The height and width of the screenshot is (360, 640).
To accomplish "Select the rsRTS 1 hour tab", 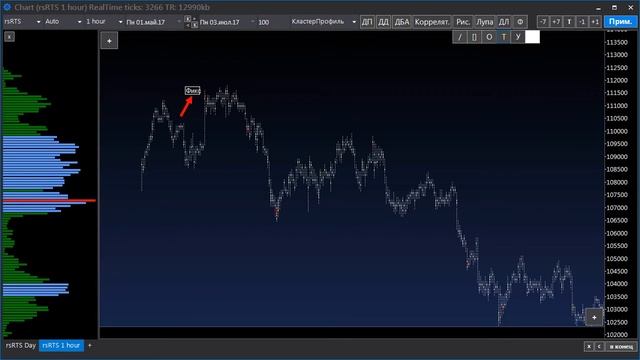I will pos(61,345).
